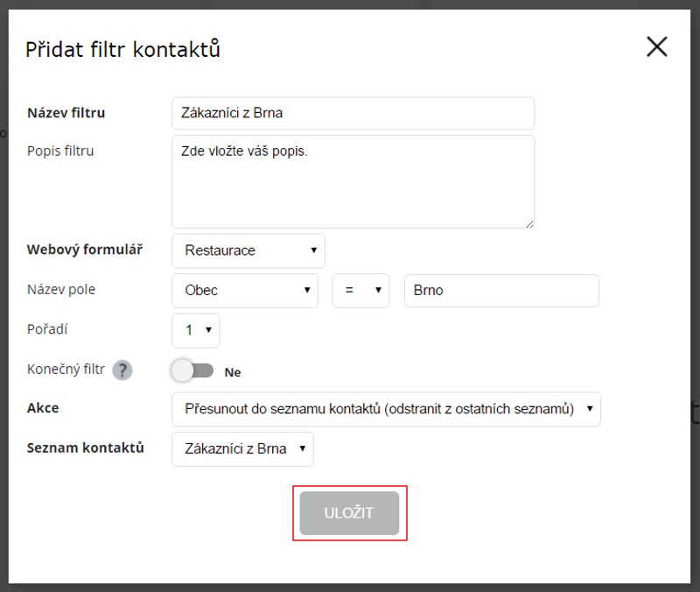Click the textarea resize handle corner
700x592 pixels.
529,224
